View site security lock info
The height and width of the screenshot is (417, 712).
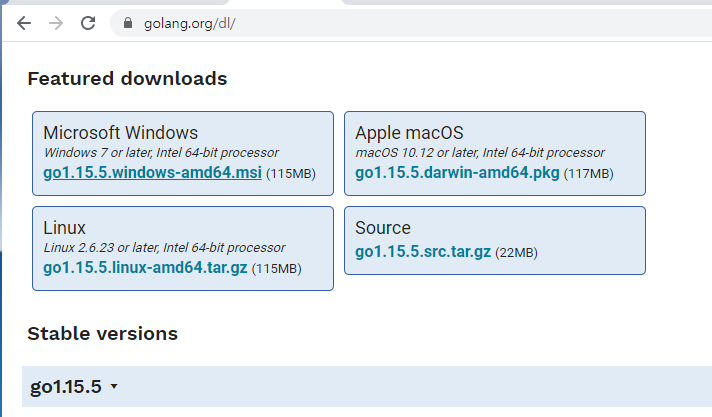pos(128,23)
